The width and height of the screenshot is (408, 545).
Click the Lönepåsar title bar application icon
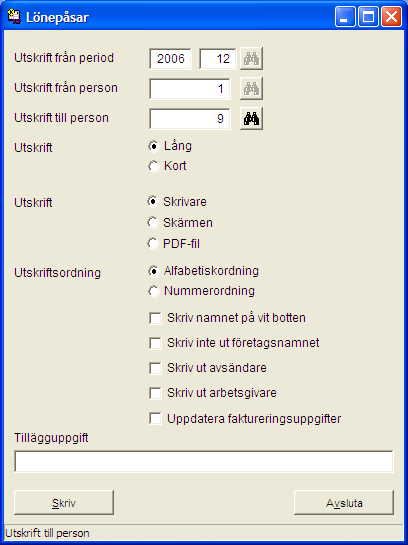point(14,17)
